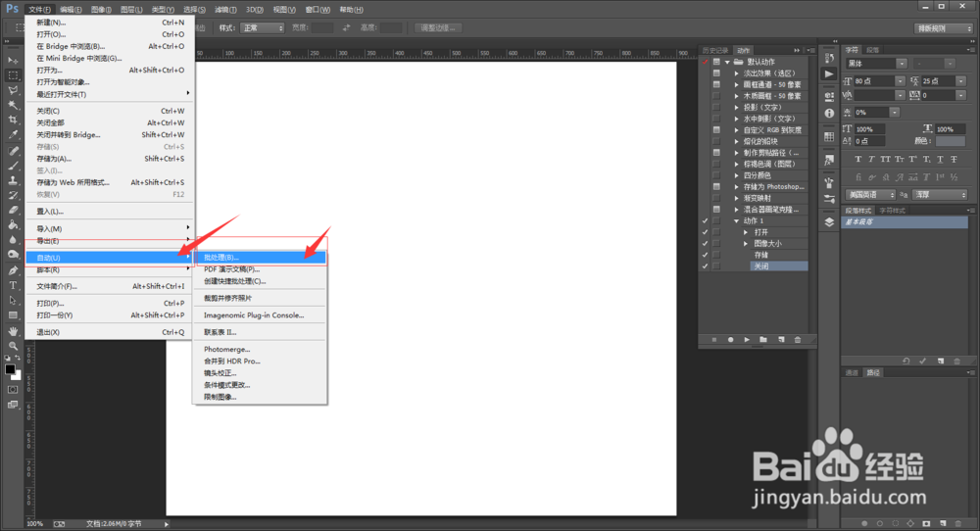The image size is (980, 531).
Task: Open the font size 80 点 dropdown
Action: click(900, 81)
